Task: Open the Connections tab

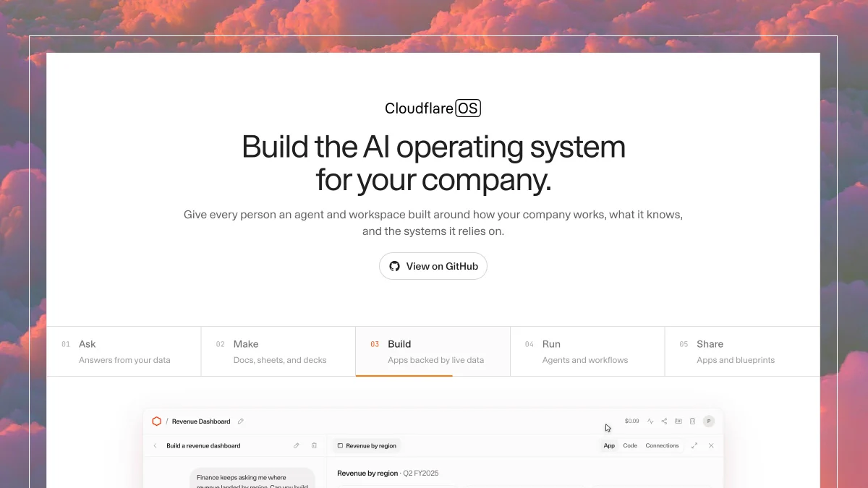Action: tap(662, 446)
